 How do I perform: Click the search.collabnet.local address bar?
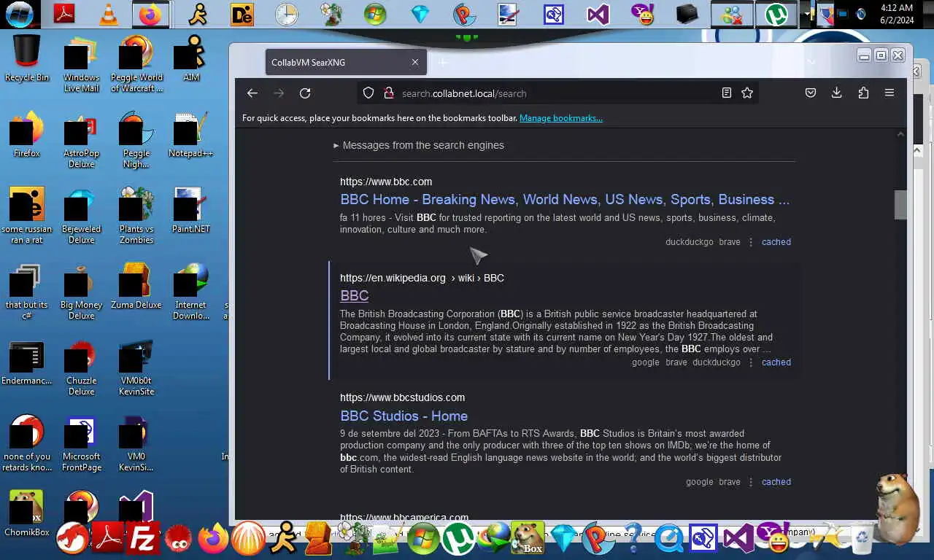(557, 93)
